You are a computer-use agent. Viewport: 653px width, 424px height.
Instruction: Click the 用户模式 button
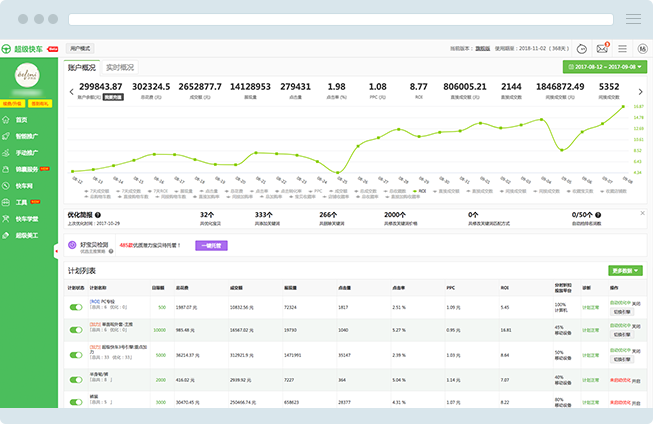(x=80, y=48)
